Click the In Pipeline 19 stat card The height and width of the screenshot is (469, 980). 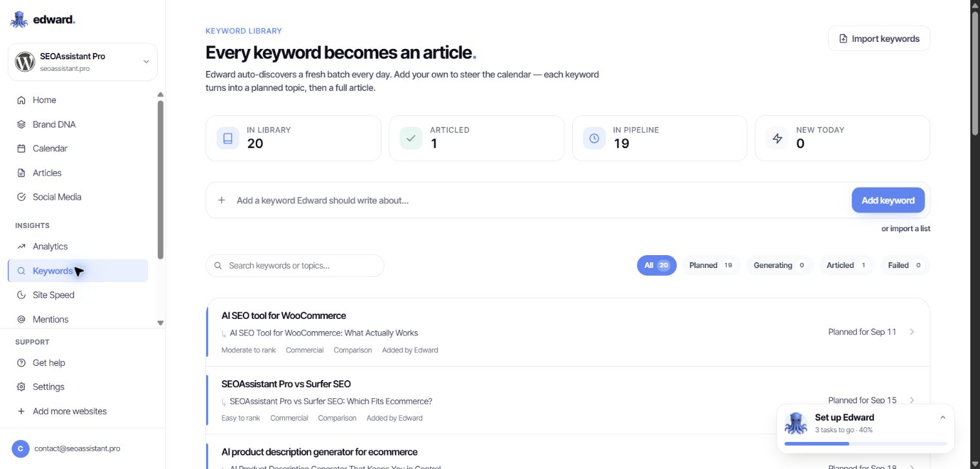(x=660, y=138)
